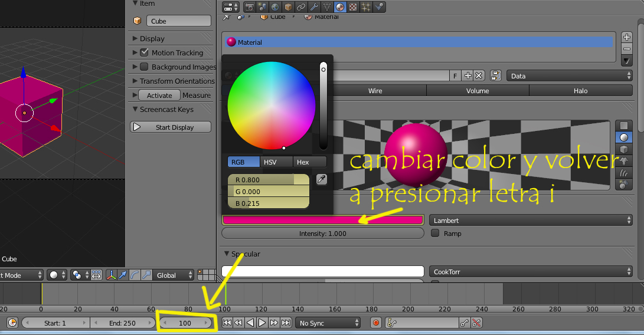Screen dimensions: 644x335
Task: Set preview type to large sphere with sky
Action: pos(624,185)
